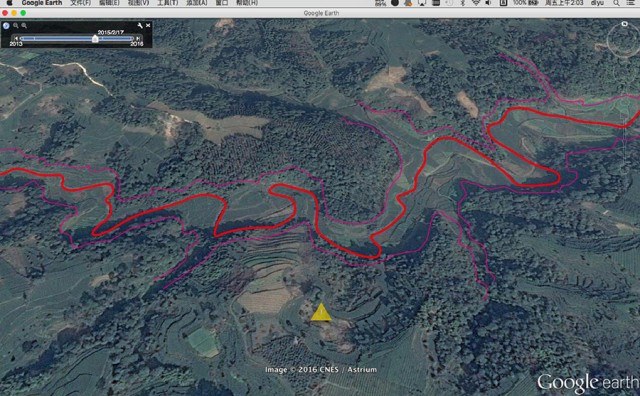Click the north indicator on compass ring

click(624, 24)
